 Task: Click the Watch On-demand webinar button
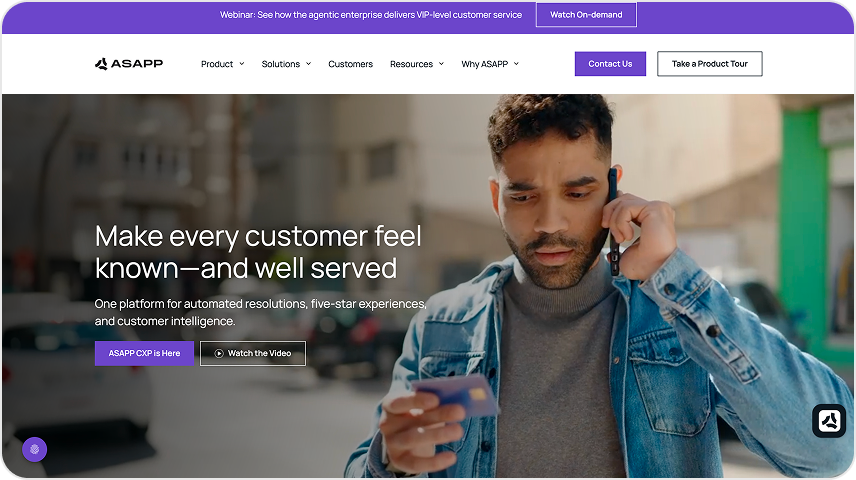click(586, 15)
